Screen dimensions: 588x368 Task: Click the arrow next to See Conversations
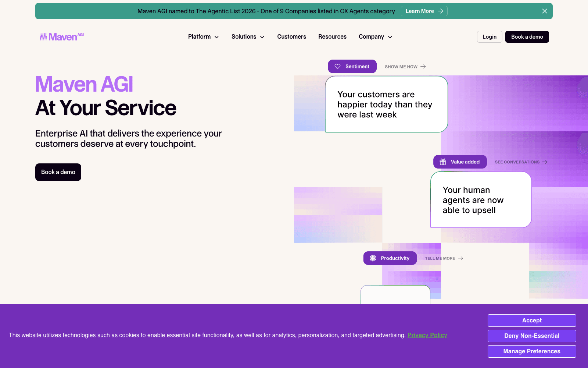[545, 162]
